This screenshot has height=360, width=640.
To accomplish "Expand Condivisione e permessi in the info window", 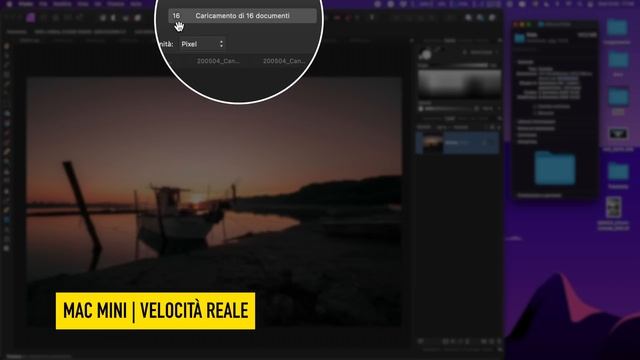I will click(540, 196).
